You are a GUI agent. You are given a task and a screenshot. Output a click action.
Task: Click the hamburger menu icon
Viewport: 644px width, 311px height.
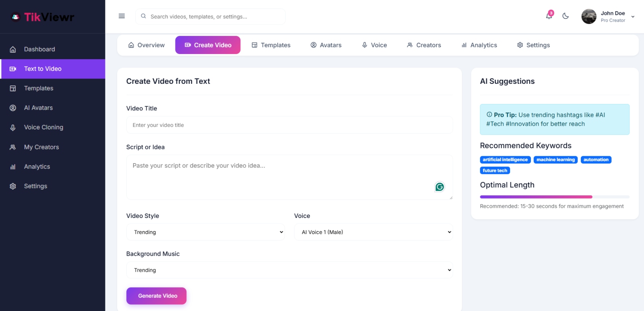click(x=122, y=16)
